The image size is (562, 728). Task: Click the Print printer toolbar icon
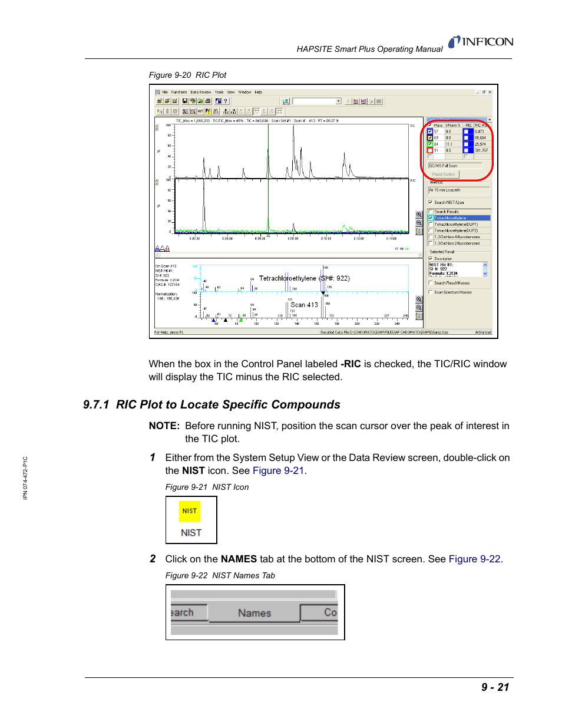click(208, 101)
